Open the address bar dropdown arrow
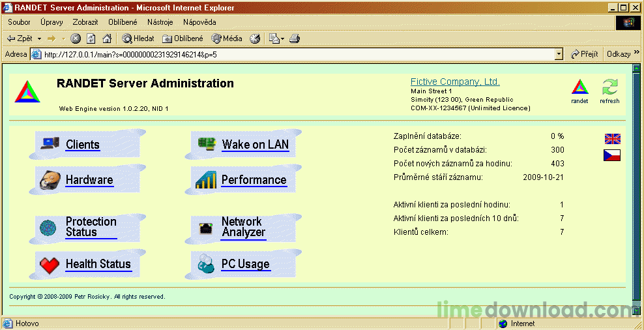 pos(558,54)
